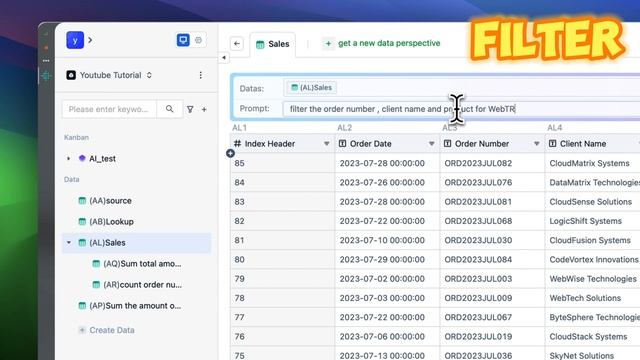Select order date 2023-07-10 00:00:00 cell

pos(387,240)
